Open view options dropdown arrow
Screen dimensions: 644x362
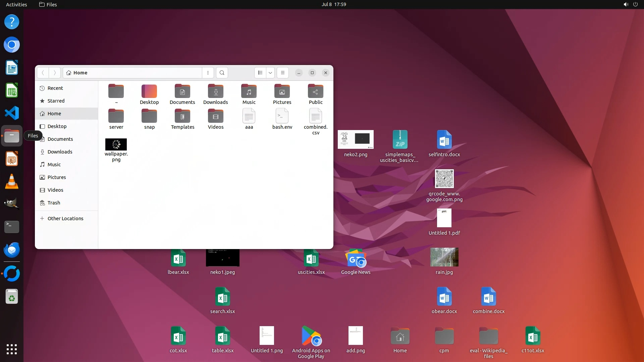(x=270, y=73)
